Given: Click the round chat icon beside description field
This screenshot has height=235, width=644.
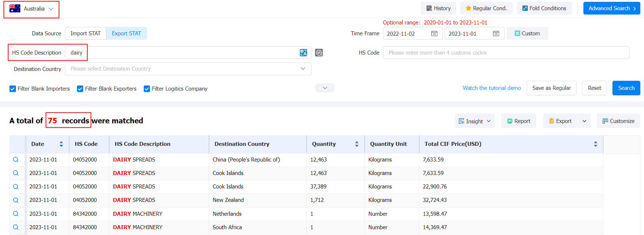Looking at the screenshot, I should pyautogui.click(x=319, y=53).
